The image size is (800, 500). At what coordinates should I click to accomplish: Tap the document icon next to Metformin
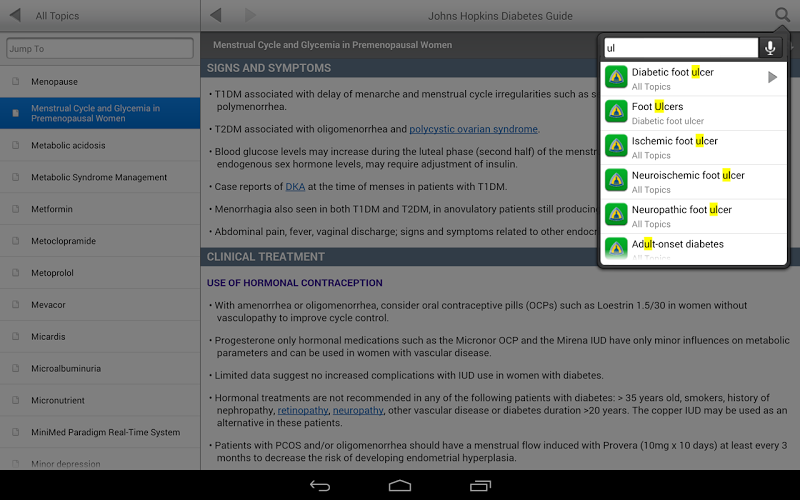[x=16, y=209]
